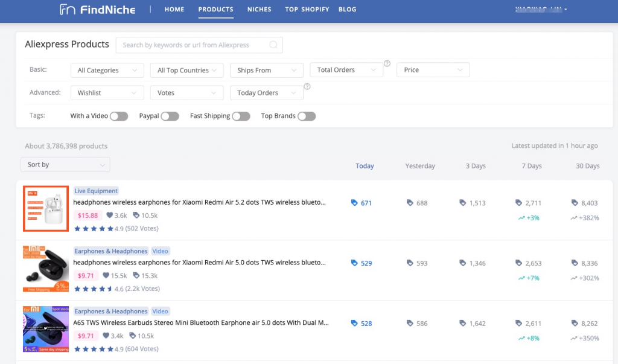Click the FindNiche logo
The height and width of the screenshot is (364, 618).
(x=97, y=10)
